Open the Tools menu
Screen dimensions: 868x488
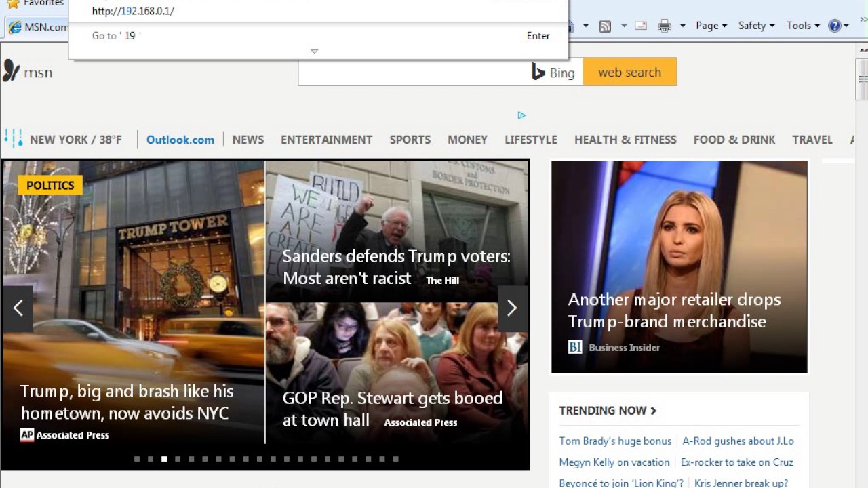[x=803, y=26]
